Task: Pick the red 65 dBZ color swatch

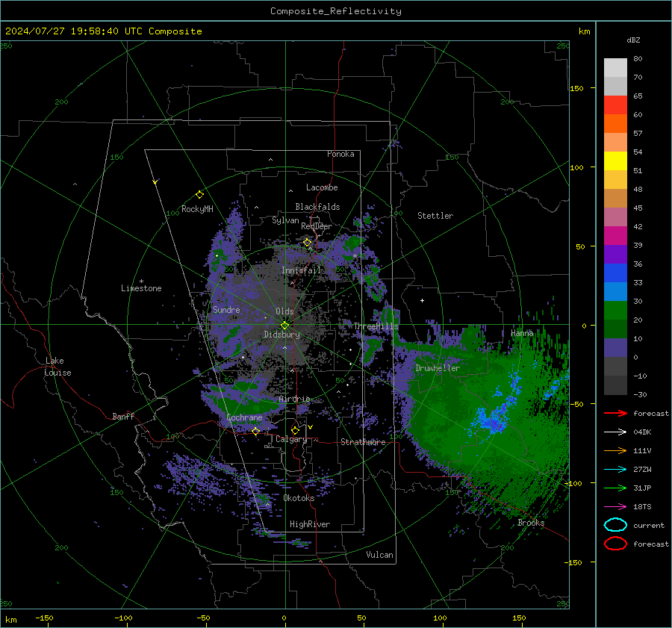Action: pyautogui.click(x=615, y=105)
